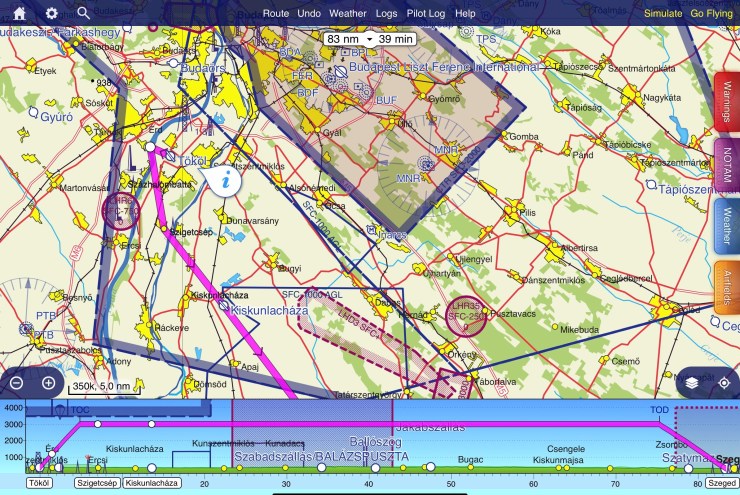Zoom out the map
The image size is (740, 495).
pyautogui.click(x=16, y=383)
